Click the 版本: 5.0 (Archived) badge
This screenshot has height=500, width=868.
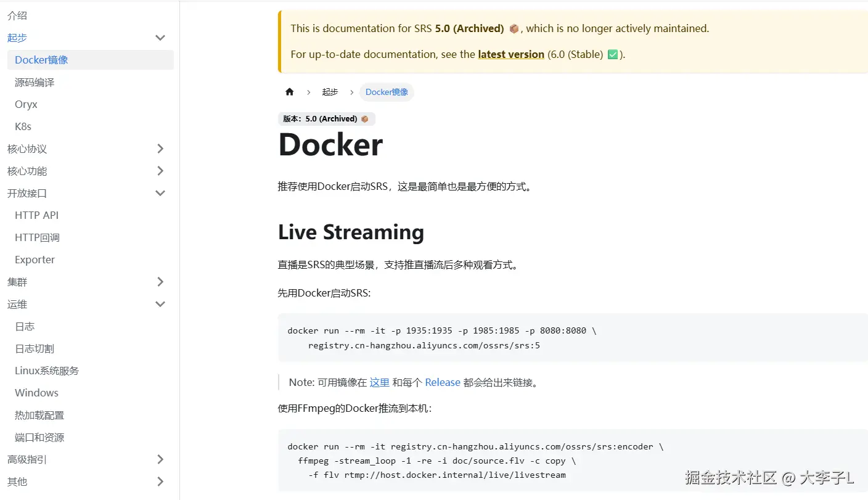327,118
